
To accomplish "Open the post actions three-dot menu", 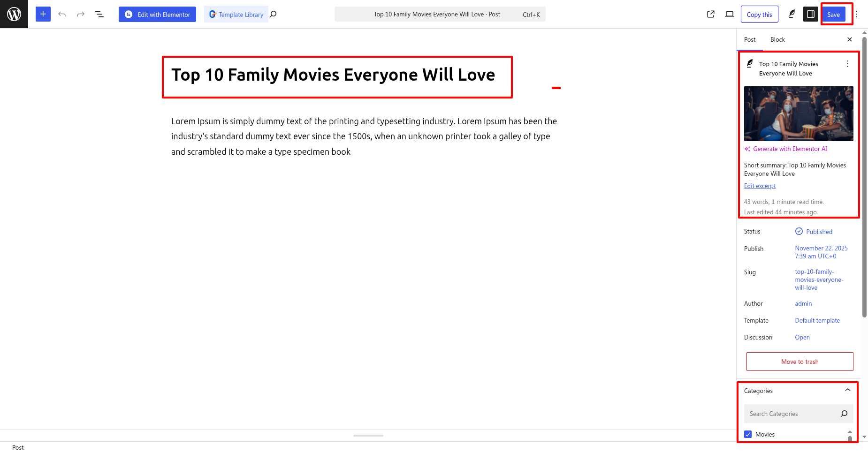I will click(x=847, y=64).
